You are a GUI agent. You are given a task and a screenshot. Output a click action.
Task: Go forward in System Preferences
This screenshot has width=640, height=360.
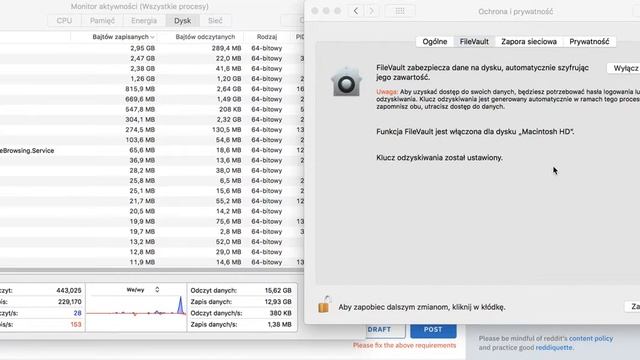[371, 11]
